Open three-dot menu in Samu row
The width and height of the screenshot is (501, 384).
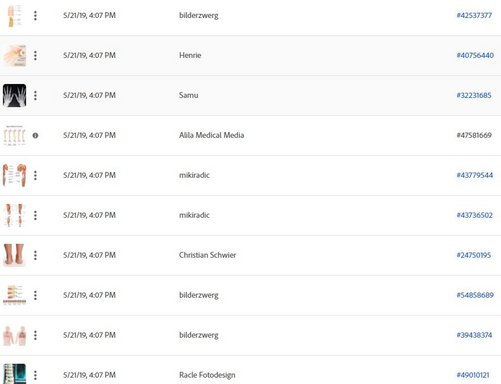(x=35, y=95)
